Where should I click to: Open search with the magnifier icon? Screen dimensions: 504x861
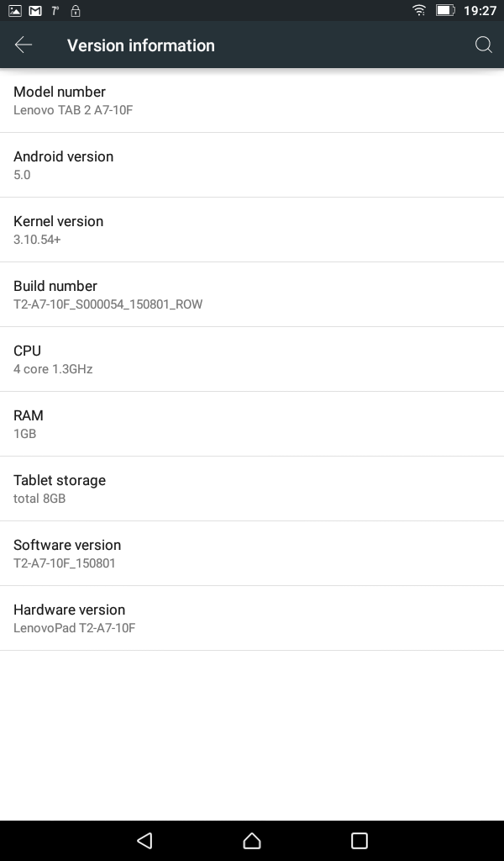[483, 45]
